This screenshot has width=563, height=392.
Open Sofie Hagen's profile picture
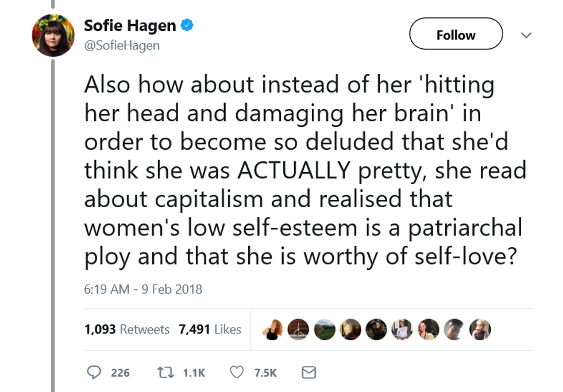tap(53, 36)
